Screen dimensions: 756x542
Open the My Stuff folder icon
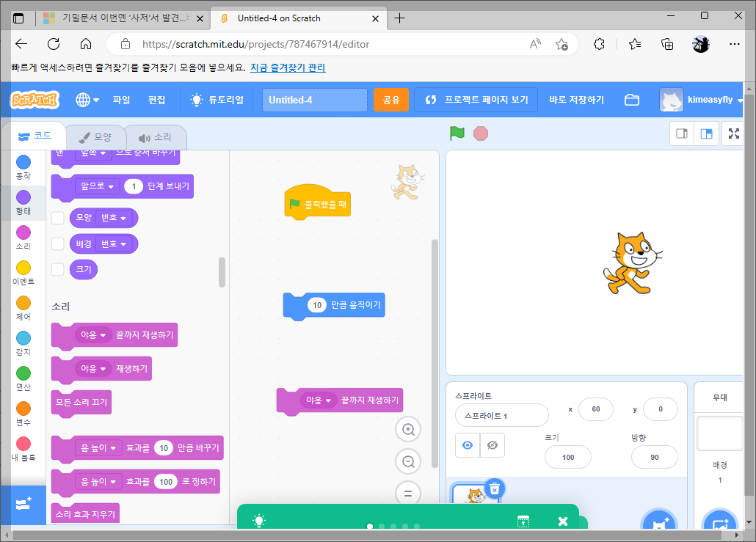(632, 100)
